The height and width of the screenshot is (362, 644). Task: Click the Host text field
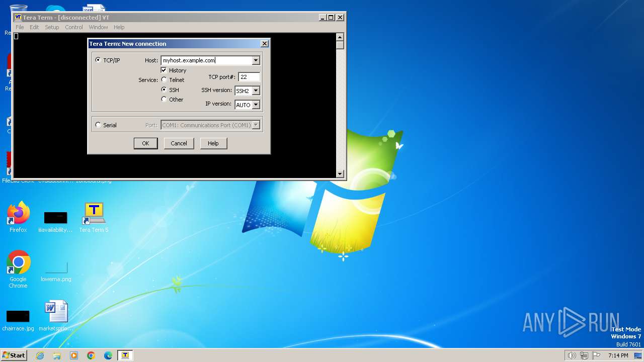(x=206, y=60)
